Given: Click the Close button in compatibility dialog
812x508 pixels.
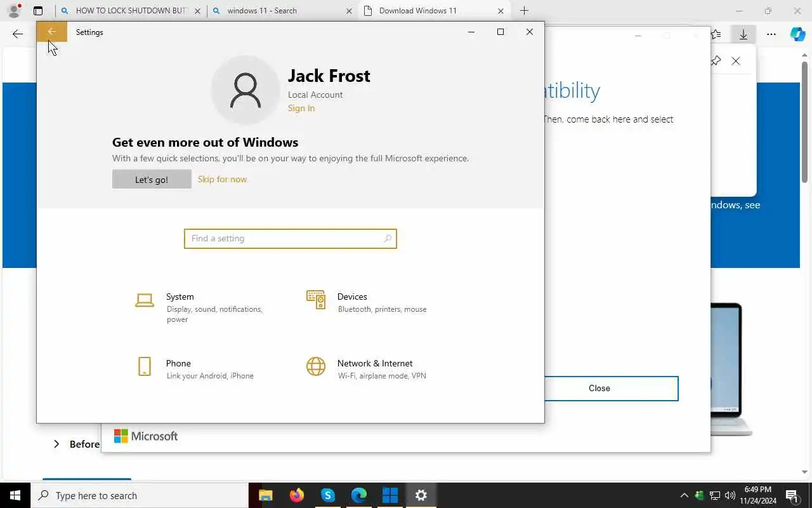Looking at the screenshot, I should [599, 389].
